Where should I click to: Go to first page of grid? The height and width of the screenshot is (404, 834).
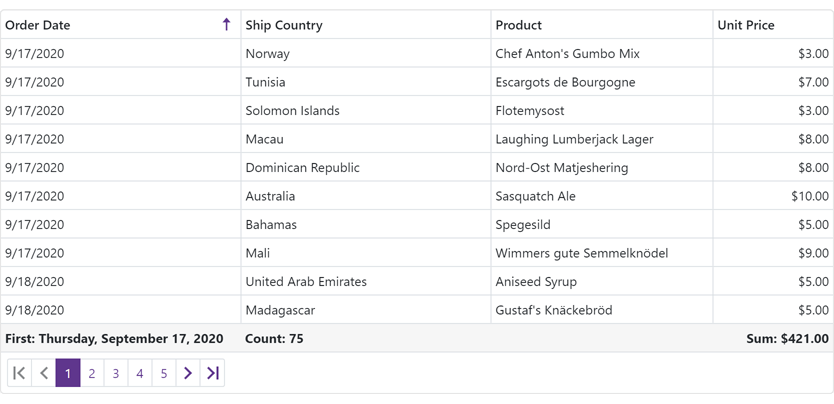point(19,373)
